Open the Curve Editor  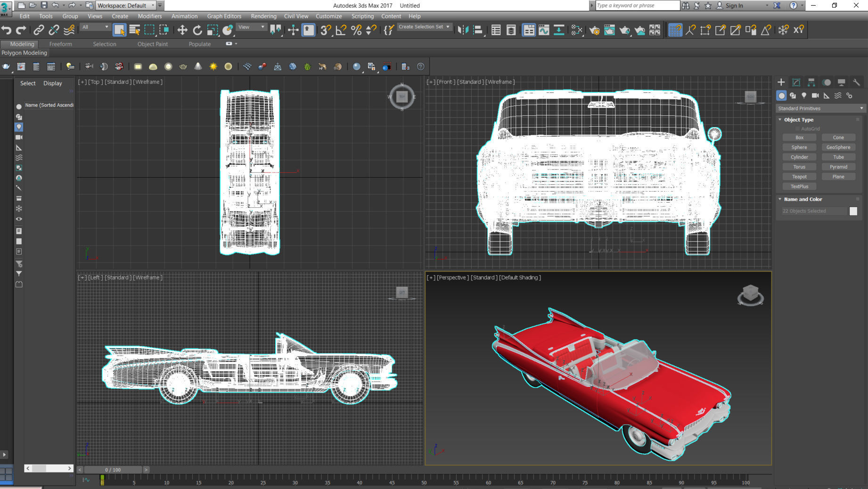544,30
